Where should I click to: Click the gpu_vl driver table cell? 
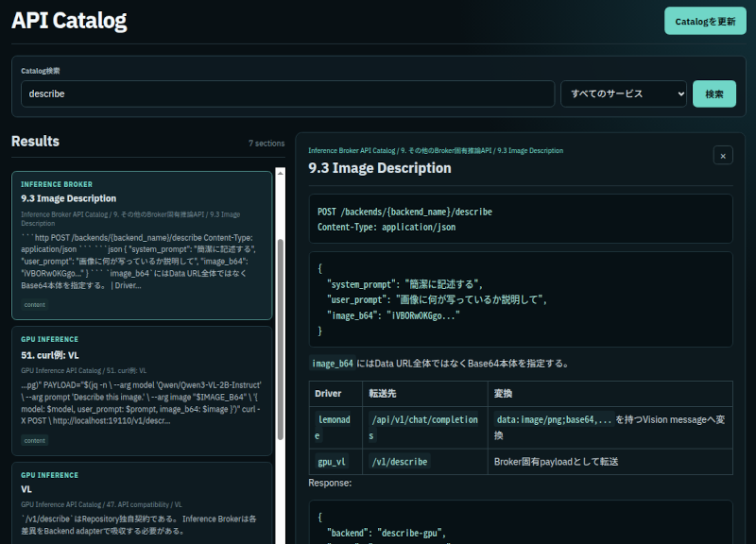pyautogui.click(x=335, y=462)
